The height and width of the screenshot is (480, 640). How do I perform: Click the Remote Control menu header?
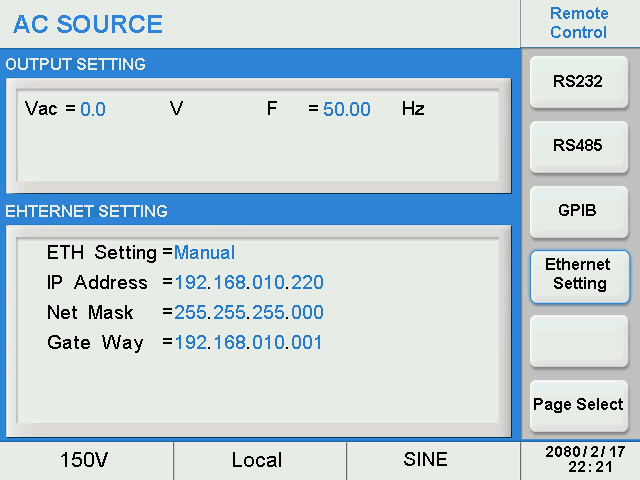[578, 23]
